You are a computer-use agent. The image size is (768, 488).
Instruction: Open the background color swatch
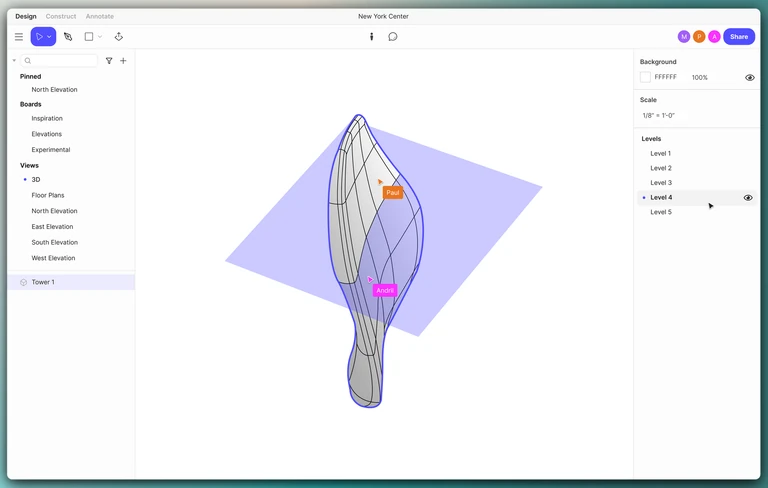[x=646, y=77]
